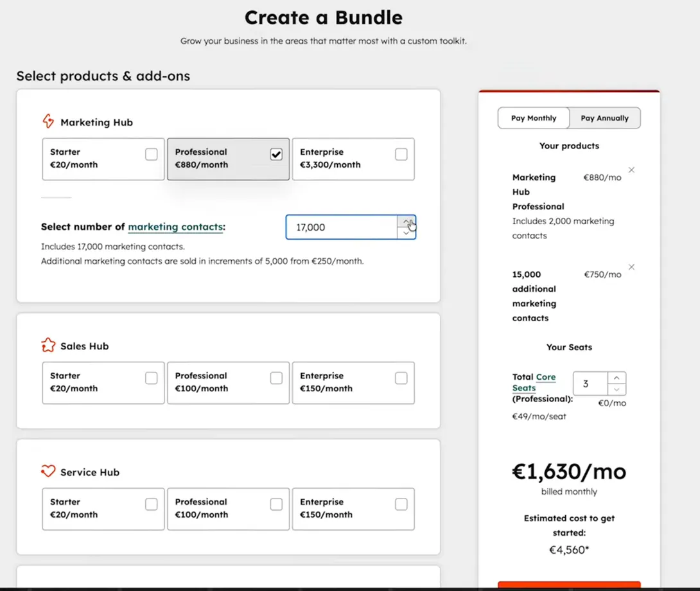Increase Core Seats count with up arrow
Viewport: 700px width, 591px height.
pyautogui.click(x=617, y=378)
